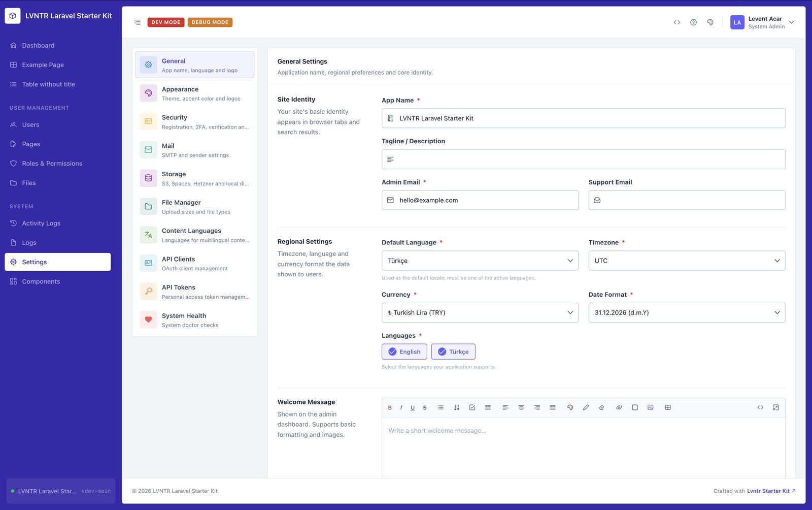The width and height of the screenshot is (812, 510).
Task: Insert a task checklist in the editor
Action: 472,407
